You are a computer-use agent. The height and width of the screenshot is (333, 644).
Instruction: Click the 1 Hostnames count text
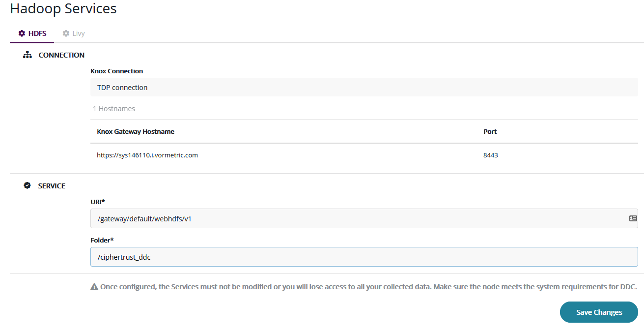114,109
